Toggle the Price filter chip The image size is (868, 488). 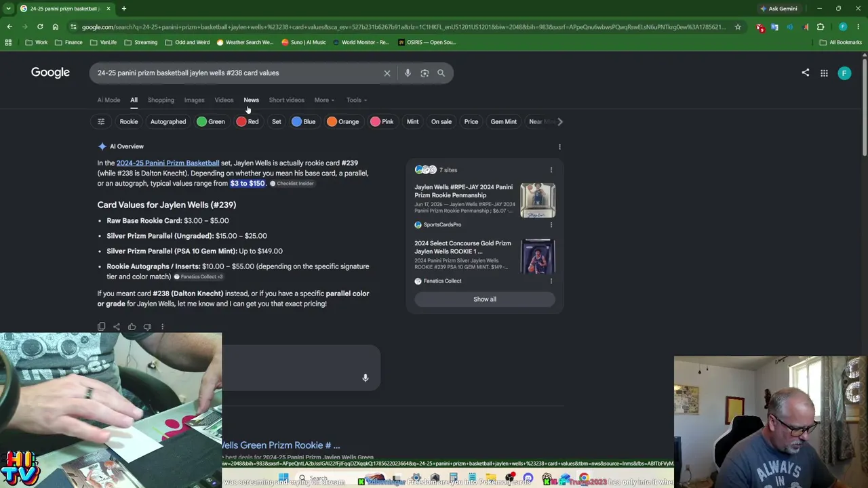coord(471,122)
